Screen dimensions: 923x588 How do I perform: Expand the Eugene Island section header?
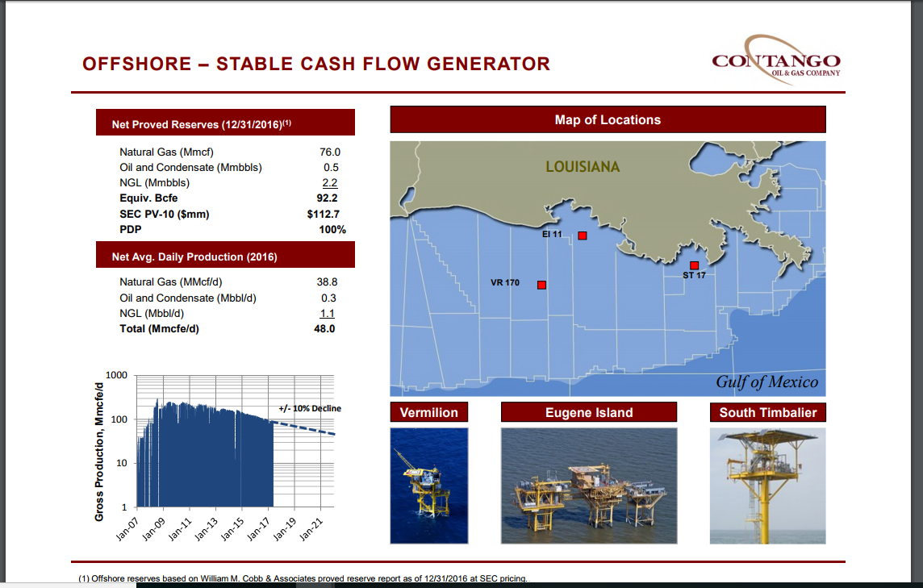point(588,412)
